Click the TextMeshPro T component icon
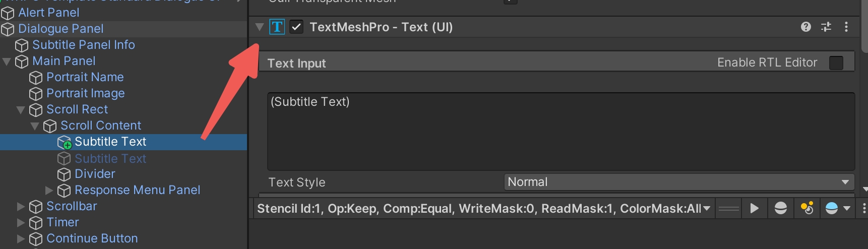 point(277,27)
